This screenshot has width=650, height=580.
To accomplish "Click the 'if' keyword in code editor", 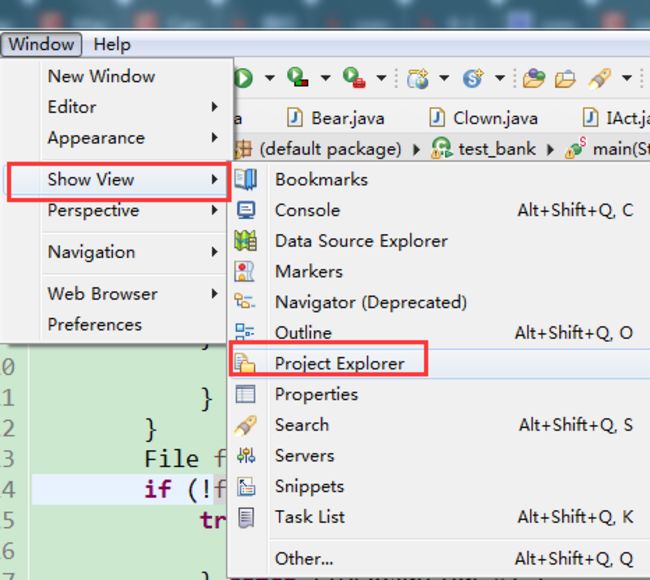I will pyautogui.click(x=158, y=489).
